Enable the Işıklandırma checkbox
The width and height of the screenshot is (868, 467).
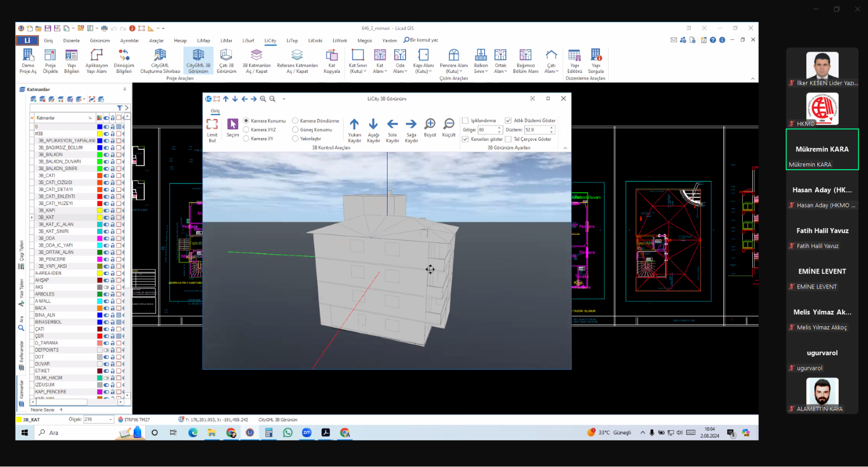point(465,120)
